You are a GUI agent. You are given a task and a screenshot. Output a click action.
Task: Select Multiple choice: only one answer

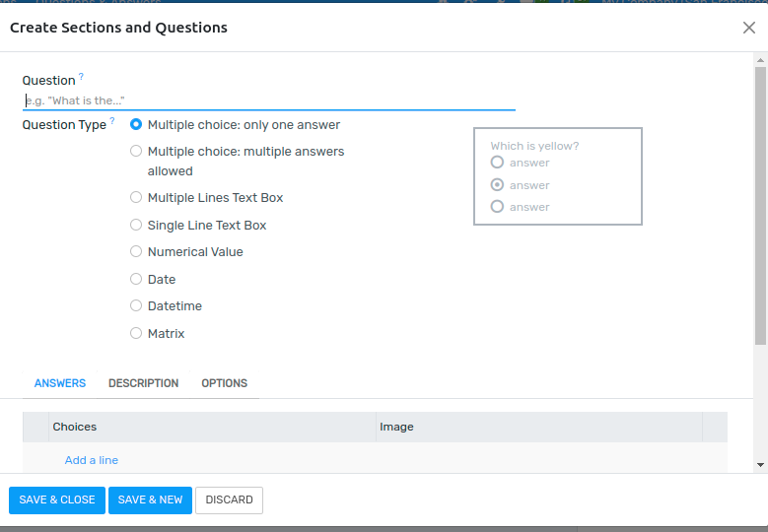coord(136,124)
